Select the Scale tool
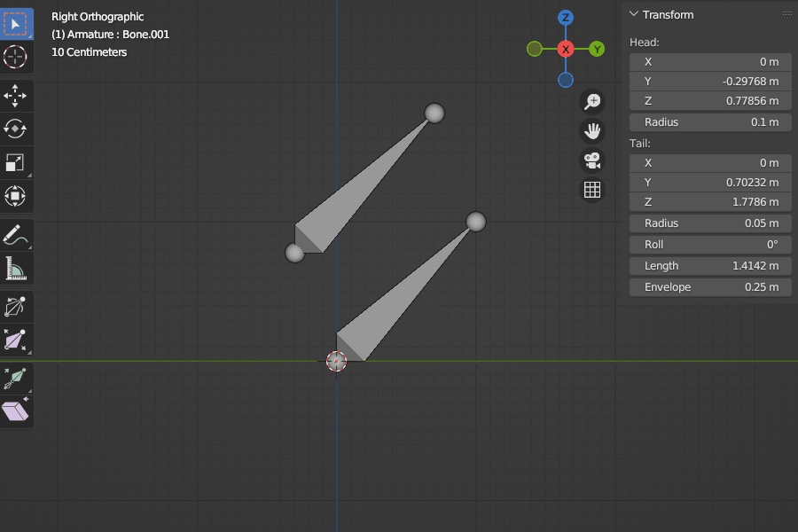Viewport: 798px width, 532px height. [x=16, y=162]
